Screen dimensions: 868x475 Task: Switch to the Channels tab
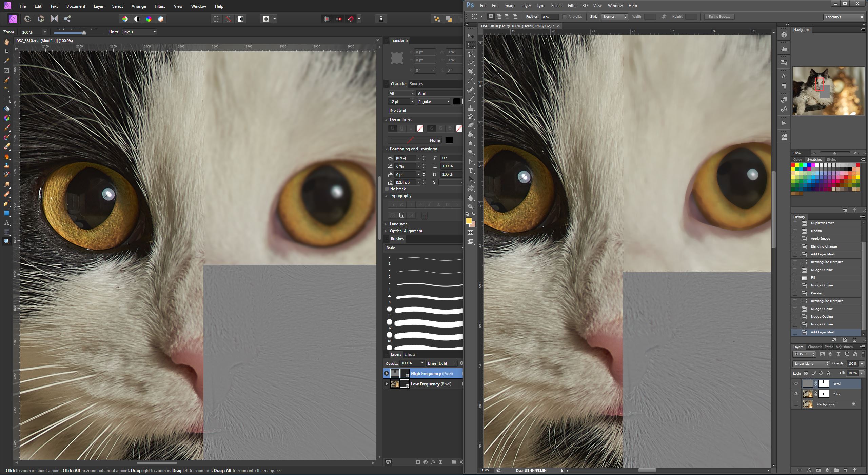(x=814, y=347)
